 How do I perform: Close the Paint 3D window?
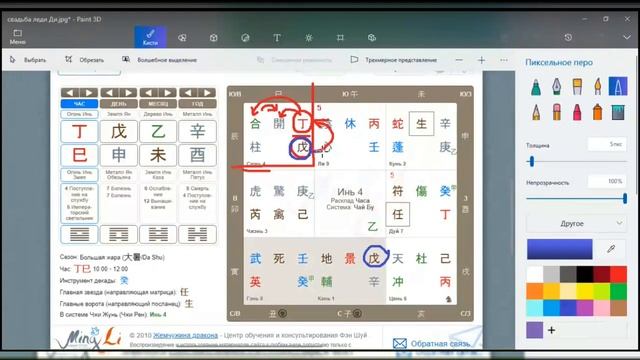(627, 19)
